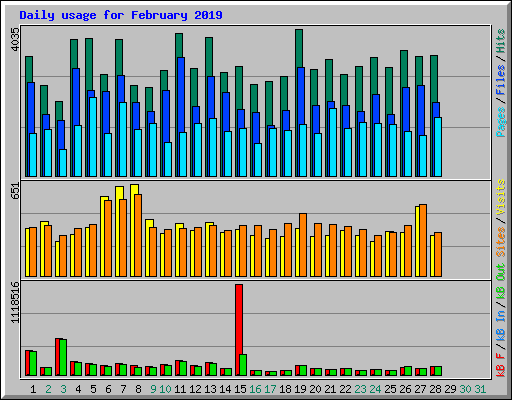This screenshot has width=512, height=400.
Task: Click day 21 on the x-axis
Action: click(330, 389)
